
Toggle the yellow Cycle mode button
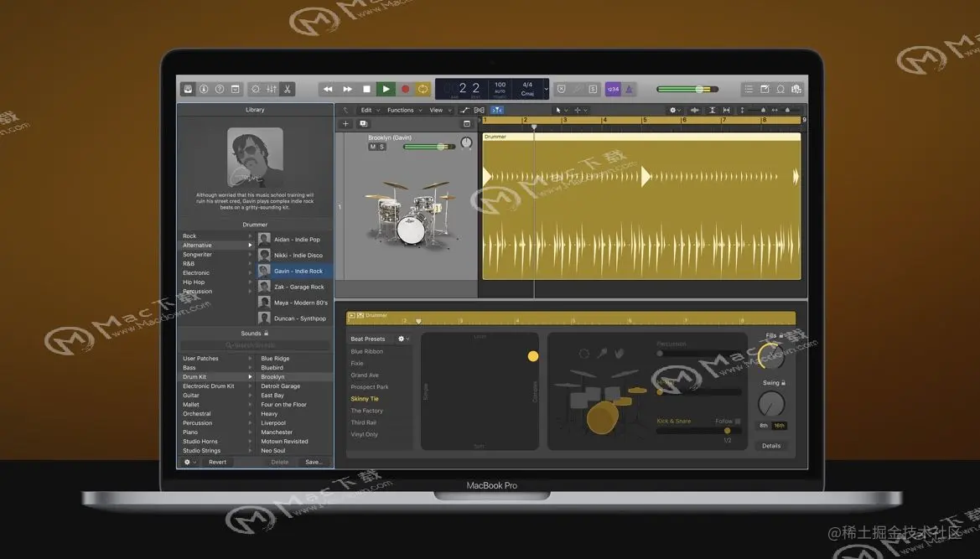423,90
